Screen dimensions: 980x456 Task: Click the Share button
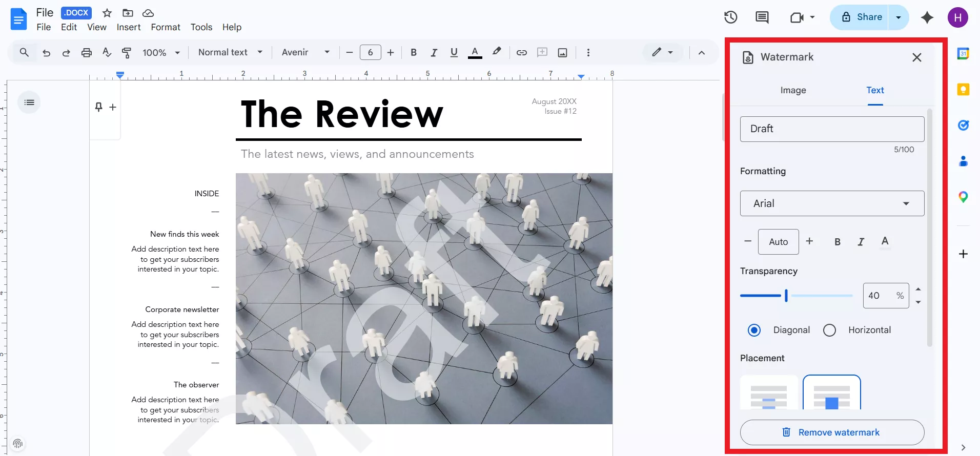(x=862, y=17)
